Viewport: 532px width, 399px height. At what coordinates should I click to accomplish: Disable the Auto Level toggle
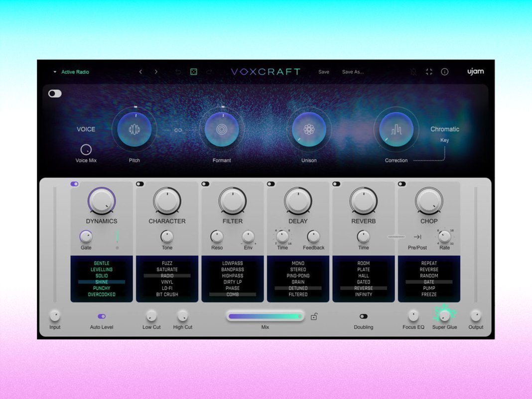pos(102,316)
